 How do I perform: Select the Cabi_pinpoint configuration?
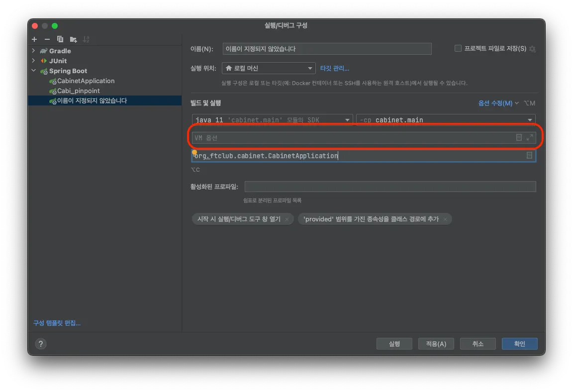pos(78,91)
